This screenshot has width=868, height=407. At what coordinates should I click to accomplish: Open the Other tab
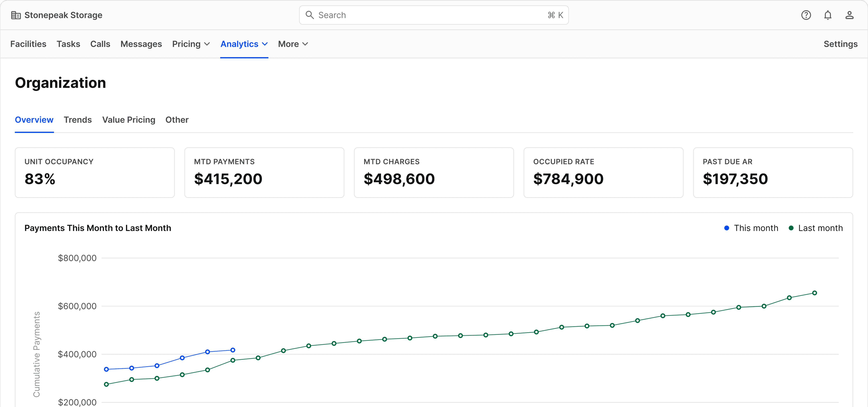[x=177, y=120]
